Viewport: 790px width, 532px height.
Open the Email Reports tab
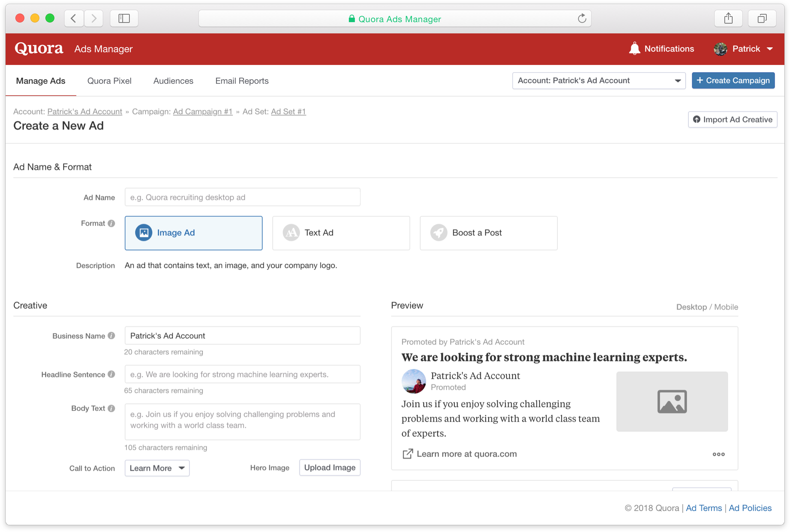click(x=242, y=81)
